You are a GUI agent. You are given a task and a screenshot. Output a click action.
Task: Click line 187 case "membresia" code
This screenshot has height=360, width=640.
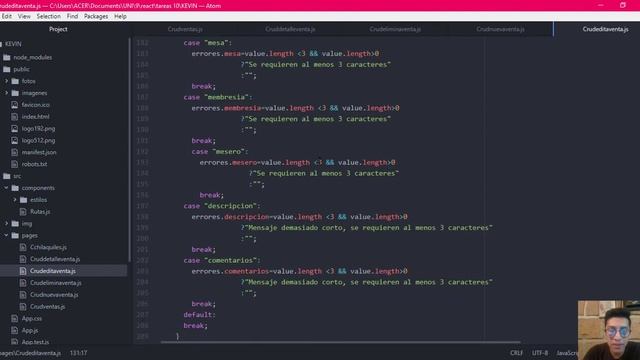pyautogui.click(x=218, y=97)
